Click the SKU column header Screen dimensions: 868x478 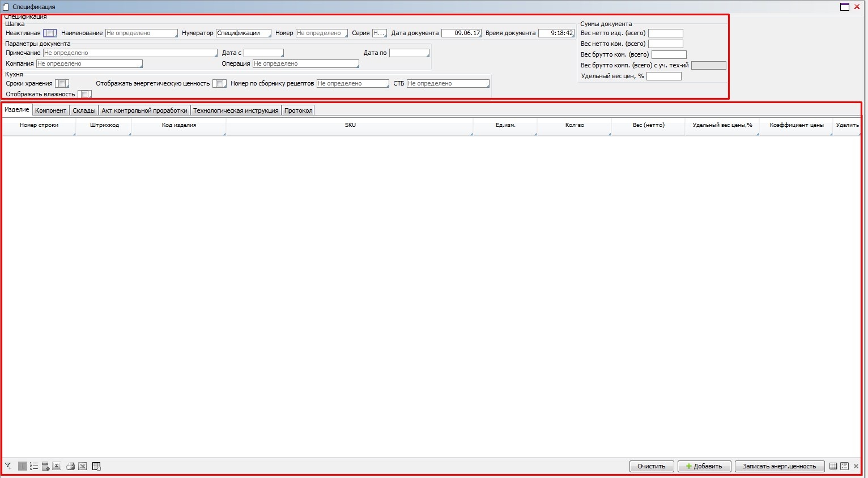point(350,125)
